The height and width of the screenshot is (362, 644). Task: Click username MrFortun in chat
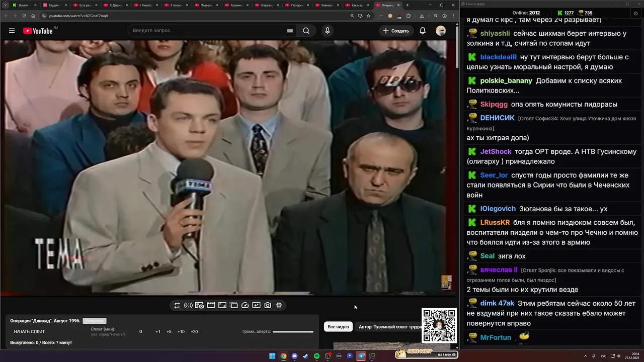[496, 338]
